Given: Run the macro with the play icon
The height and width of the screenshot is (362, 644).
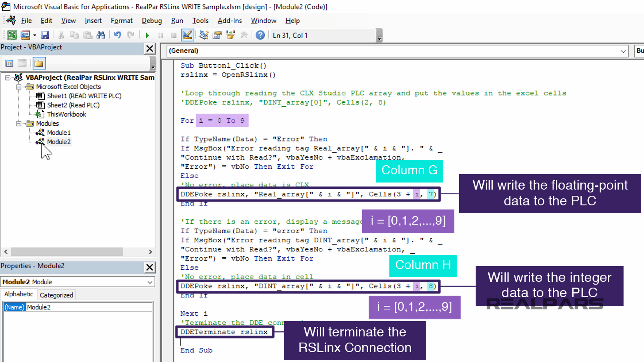Looking at the screenshot, I should 147,35.
